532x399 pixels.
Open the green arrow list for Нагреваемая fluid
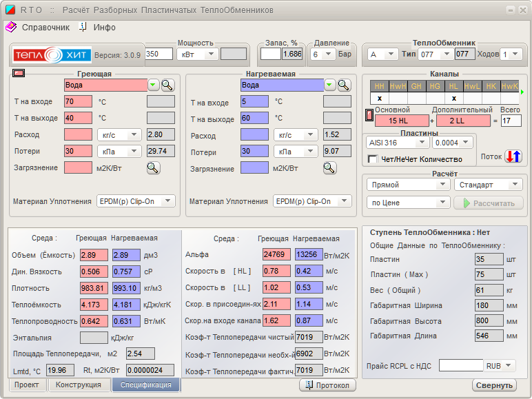pos(330,85)
